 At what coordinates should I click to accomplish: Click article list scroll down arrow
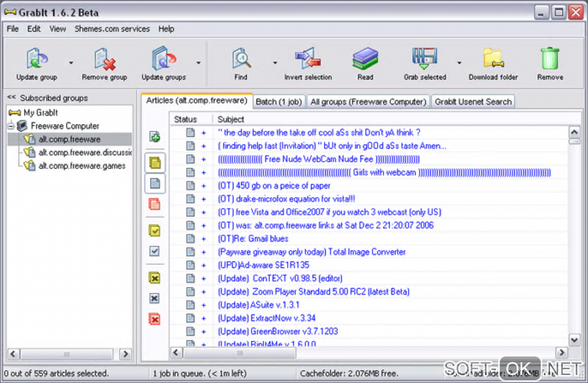(574, 340)
